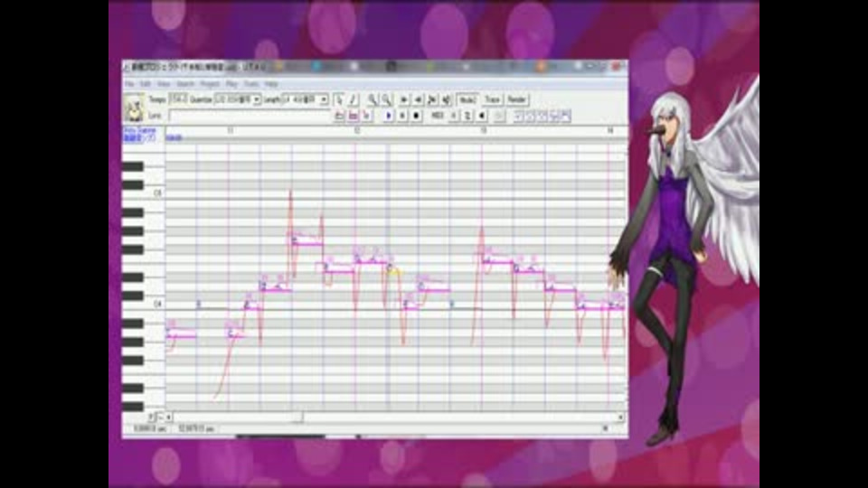
Task: Click the zoom in magnifier icon
Action: (x=372, y=99)
